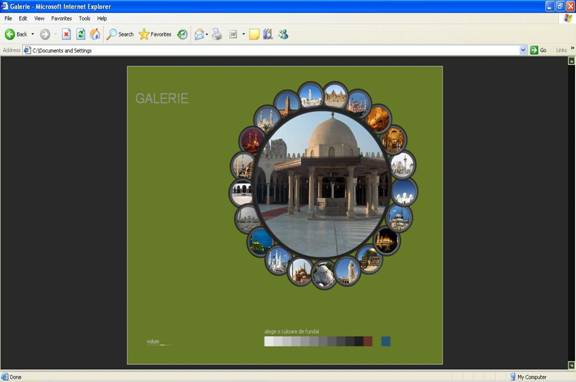Viewport: 576px width, 382px height.
Task: Open the History icon
Action: pyautogui.click(x=182, y=35)
